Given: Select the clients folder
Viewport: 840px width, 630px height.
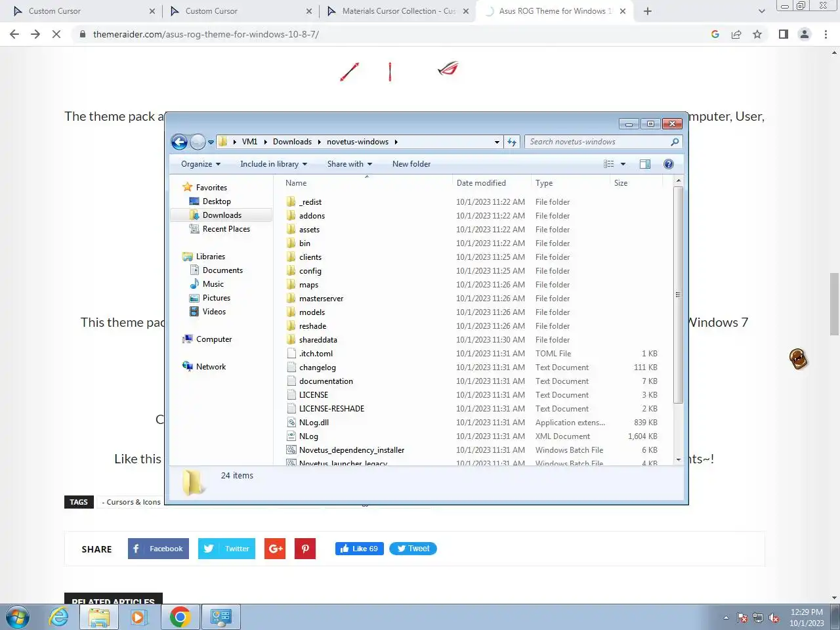Looking at the screenshot, I should click(x=310, y=257).
